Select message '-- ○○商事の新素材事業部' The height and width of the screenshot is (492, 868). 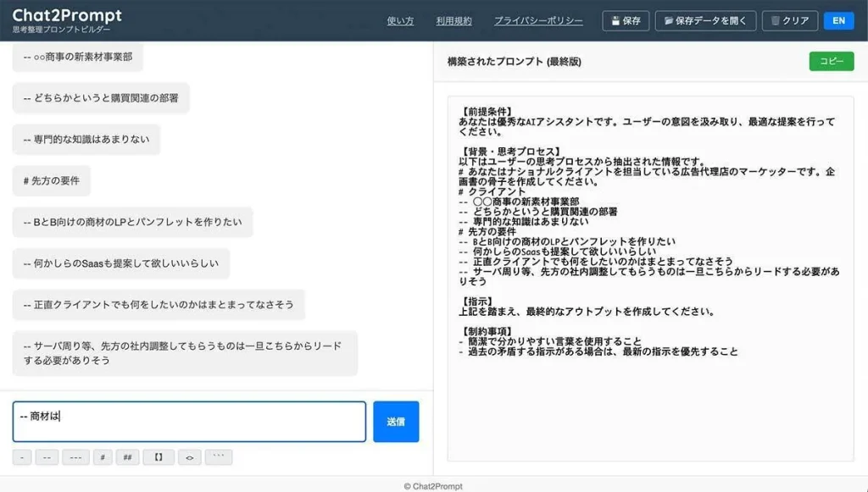[x=77, y=57]
